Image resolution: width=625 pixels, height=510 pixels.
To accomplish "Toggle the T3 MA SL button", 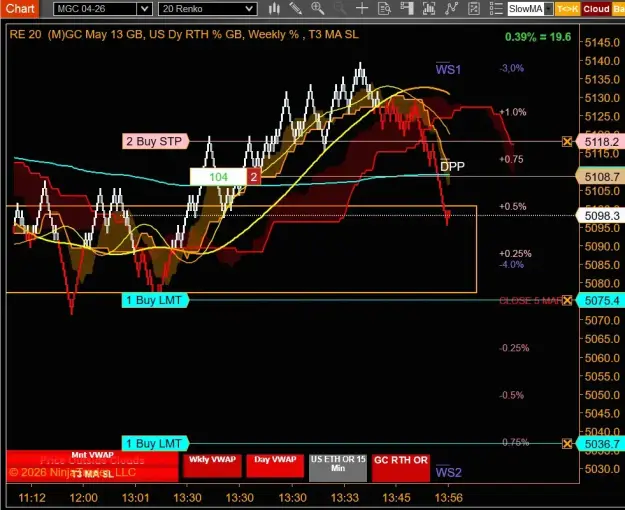I will [x=92, y=474].
